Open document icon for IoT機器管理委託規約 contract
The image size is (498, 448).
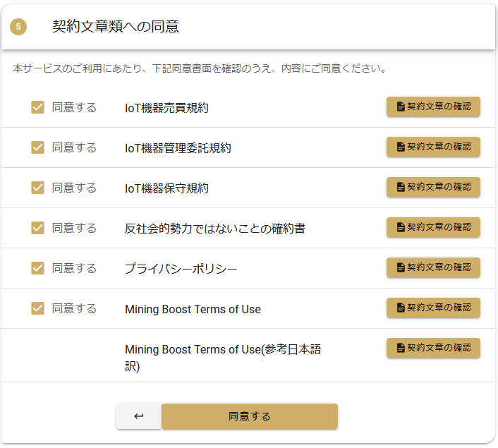(401, 147)
